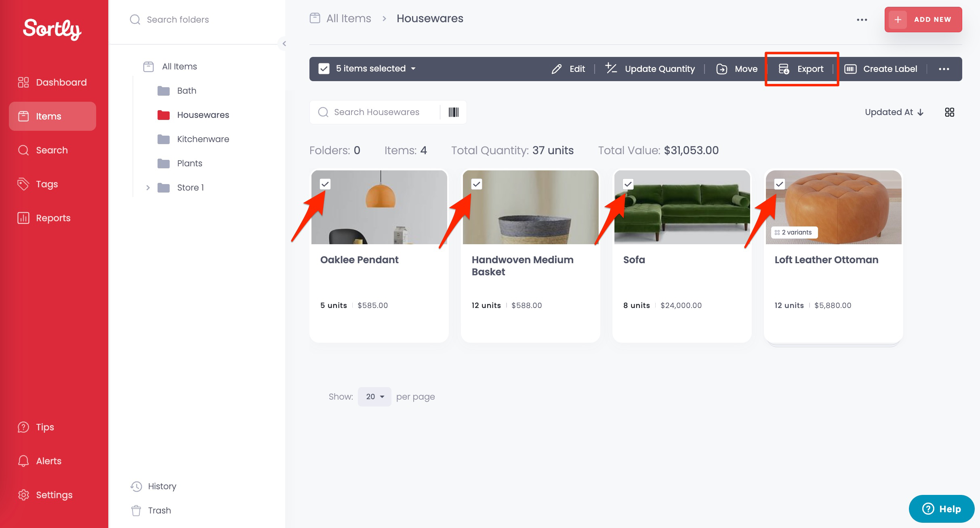Open Dashboard from the sidebar

53,82
